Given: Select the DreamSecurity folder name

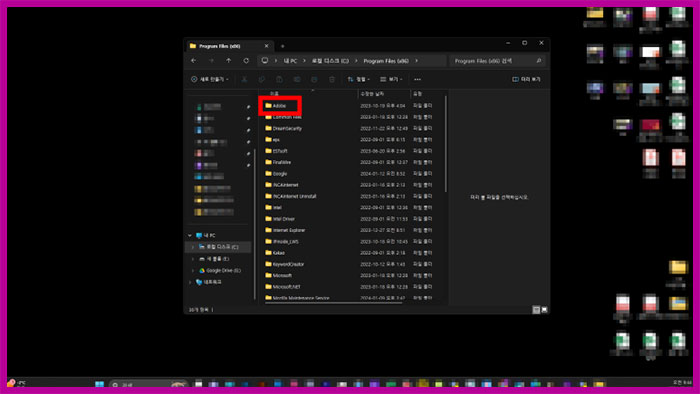Looking at the screenshot, I should coord(287,128).
